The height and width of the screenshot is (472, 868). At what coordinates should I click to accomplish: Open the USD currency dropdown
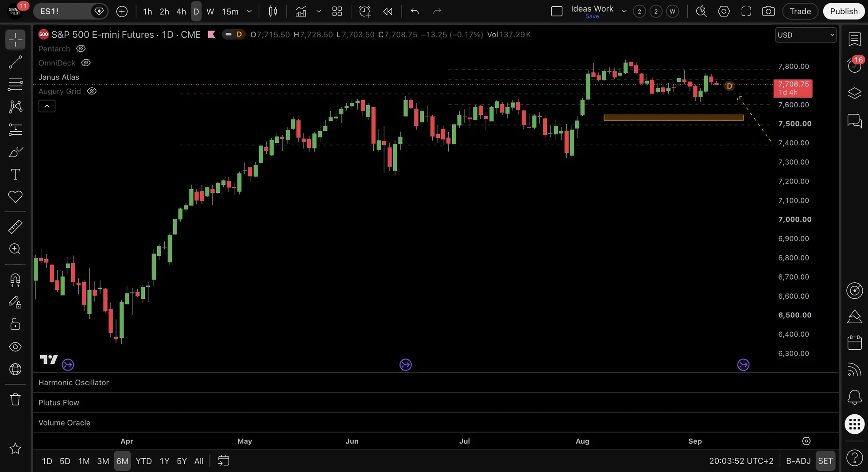tap(806, 35)
